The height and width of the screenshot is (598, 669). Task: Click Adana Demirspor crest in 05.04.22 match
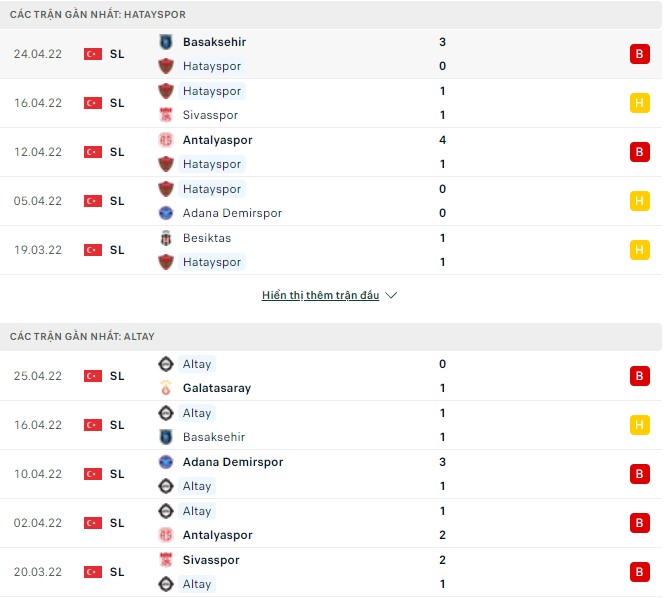[166, 213]
